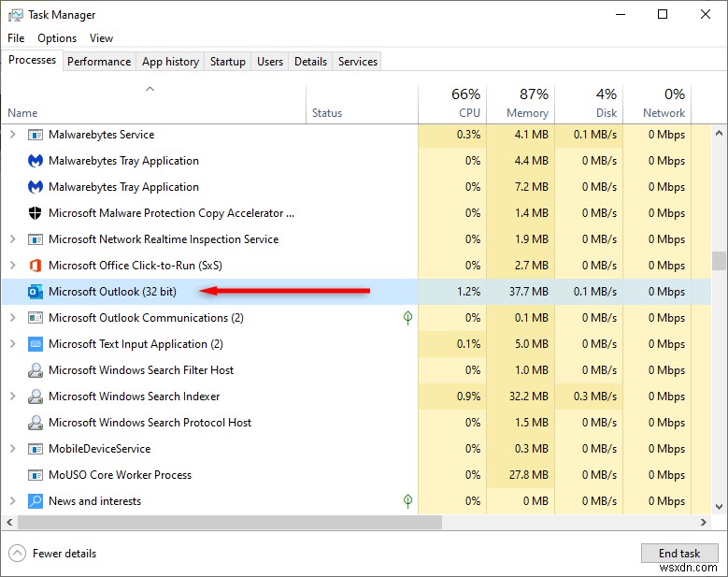
Task: Maximize the Task Manager window
Action: [663, 14]
